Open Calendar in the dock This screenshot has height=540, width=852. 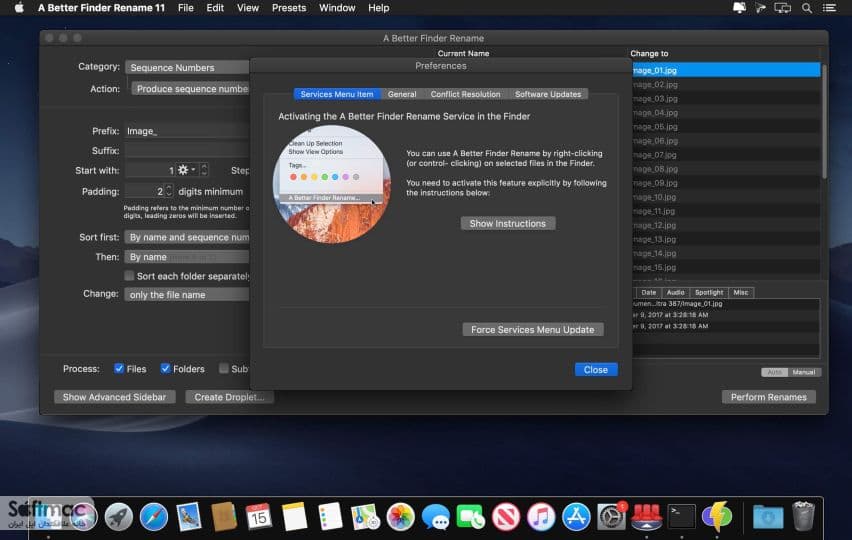pyautogui.click(x=259, y=516)
